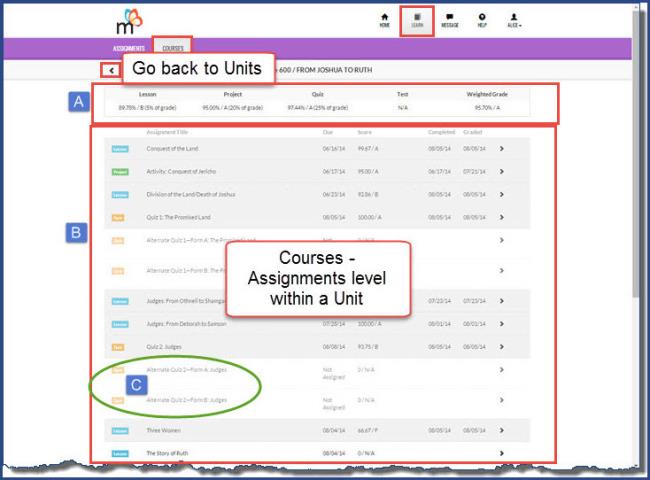Expand the Judges: From Deborah to Samson chevron
This screenshot has height=480, width=650.
coord(502,324)
